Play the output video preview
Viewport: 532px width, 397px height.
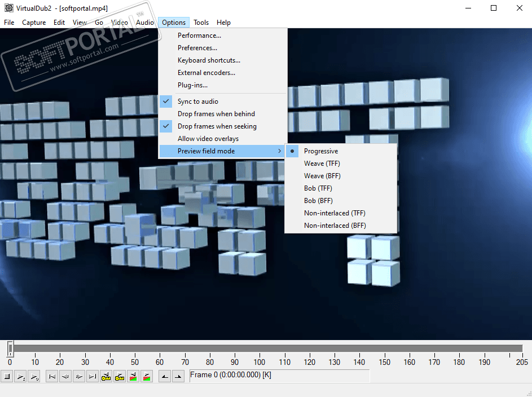pos(34,376)
